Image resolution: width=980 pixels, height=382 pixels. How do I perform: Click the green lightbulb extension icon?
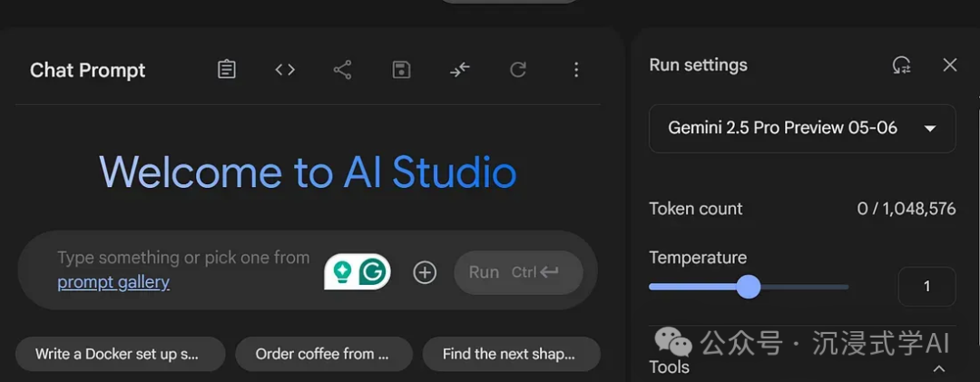point(342,272)
